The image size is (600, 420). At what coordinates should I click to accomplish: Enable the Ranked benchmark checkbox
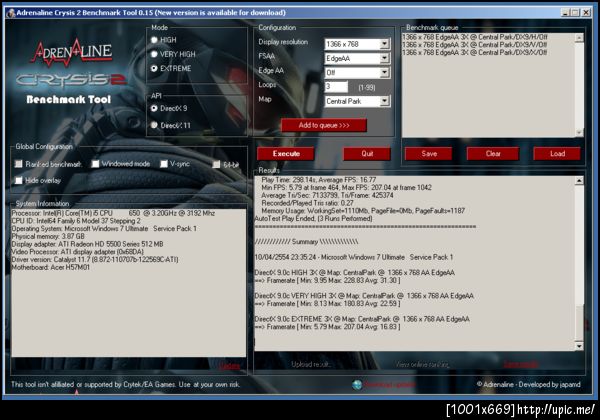18,164
